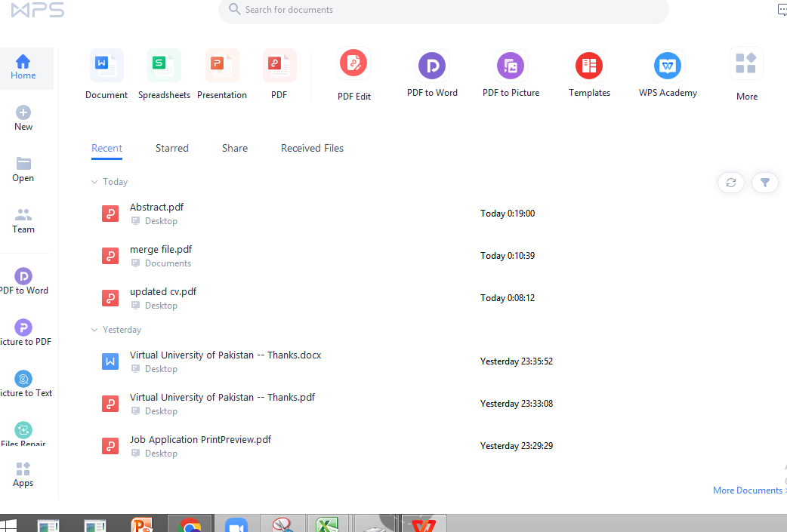Image resolution: width=787 pixels, height=532 pixels.
Task: Switch to the Received Files tab
Action: pos(312,148)
